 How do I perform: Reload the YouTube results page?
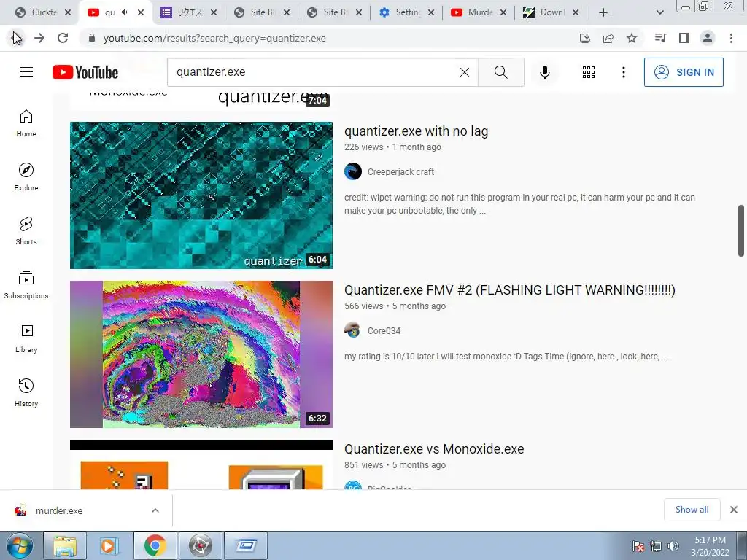63,38
